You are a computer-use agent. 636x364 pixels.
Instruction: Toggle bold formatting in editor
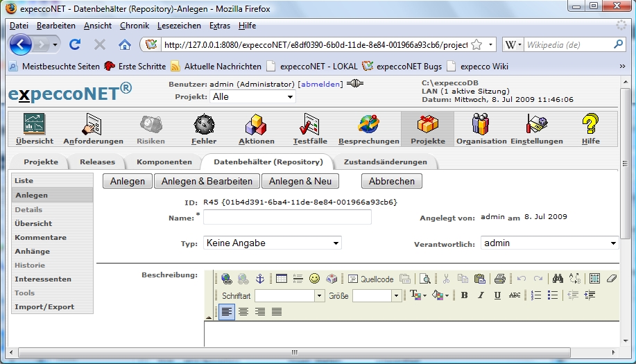pos(464,295)
